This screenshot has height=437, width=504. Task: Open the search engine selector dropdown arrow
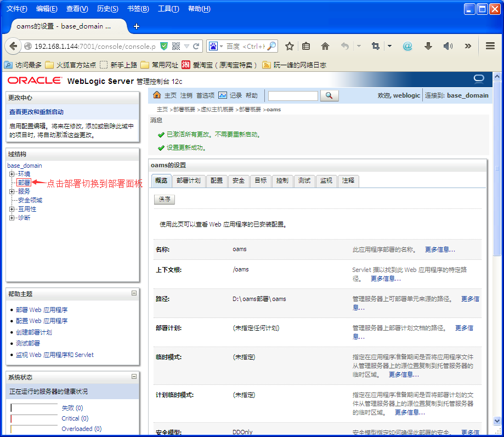[x=221, y=47]
